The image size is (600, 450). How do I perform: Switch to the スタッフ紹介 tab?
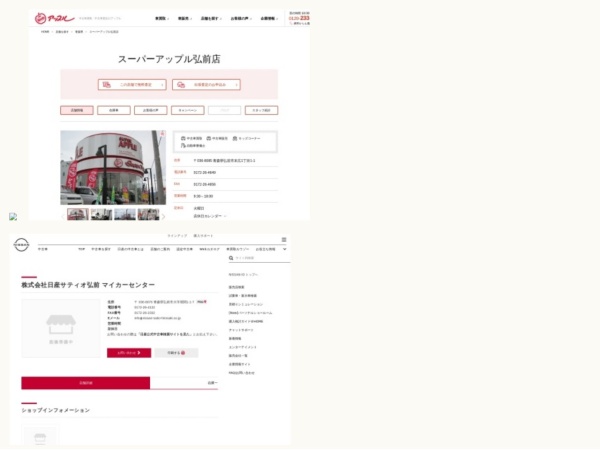pyautogui.click(x=262, y=110)
